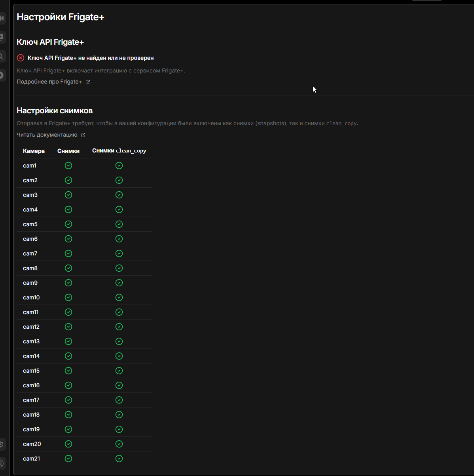Open the review section icon in sidebar

pos(2,37)
